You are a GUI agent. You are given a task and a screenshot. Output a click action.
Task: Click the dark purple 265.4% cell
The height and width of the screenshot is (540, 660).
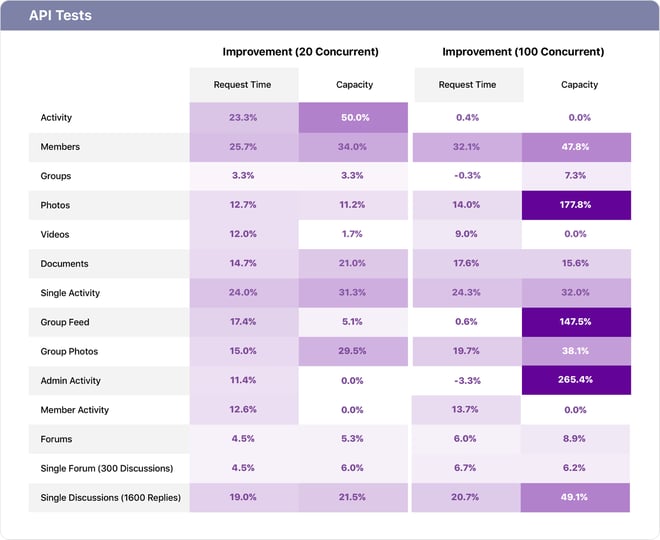click(580, 381)
